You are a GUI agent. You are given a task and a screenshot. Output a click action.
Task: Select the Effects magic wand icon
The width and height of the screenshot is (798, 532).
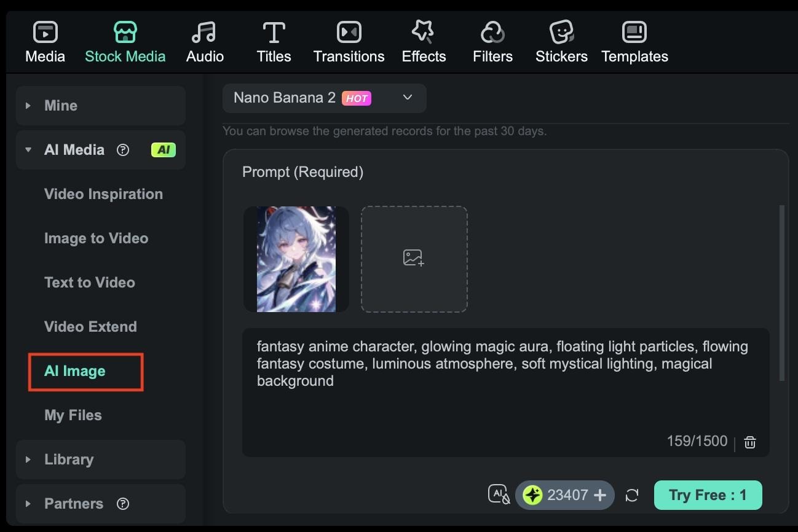point(423,32)
